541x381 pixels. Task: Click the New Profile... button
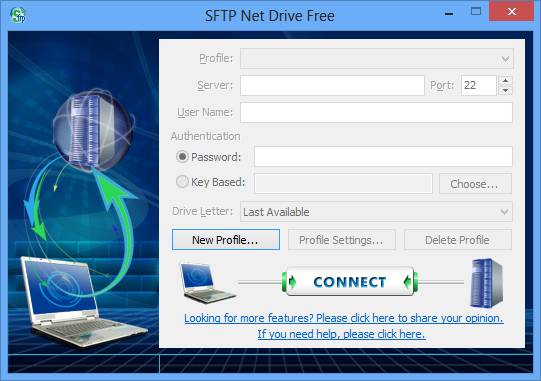pyautogui.click(x=226, y=240)
